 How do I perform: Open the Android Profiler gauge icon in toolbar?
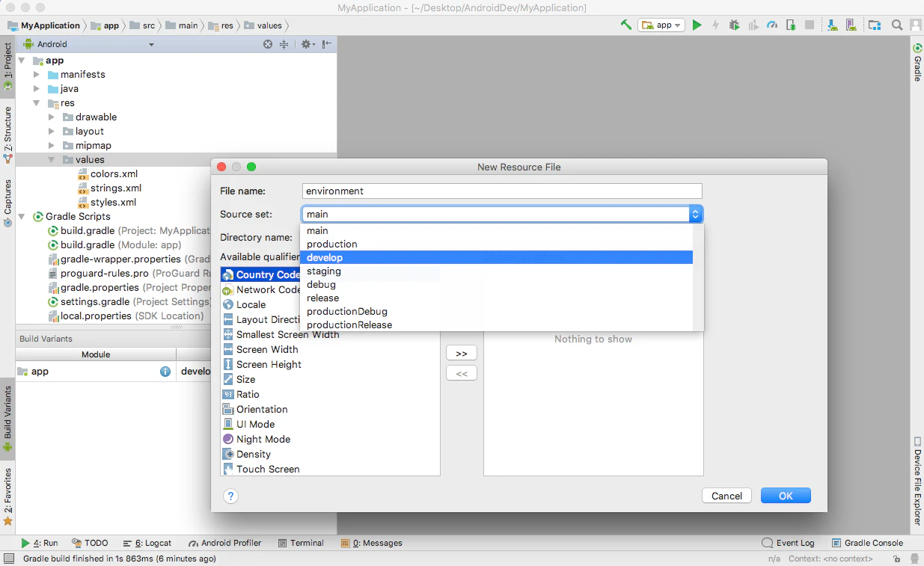click(773, 25)
